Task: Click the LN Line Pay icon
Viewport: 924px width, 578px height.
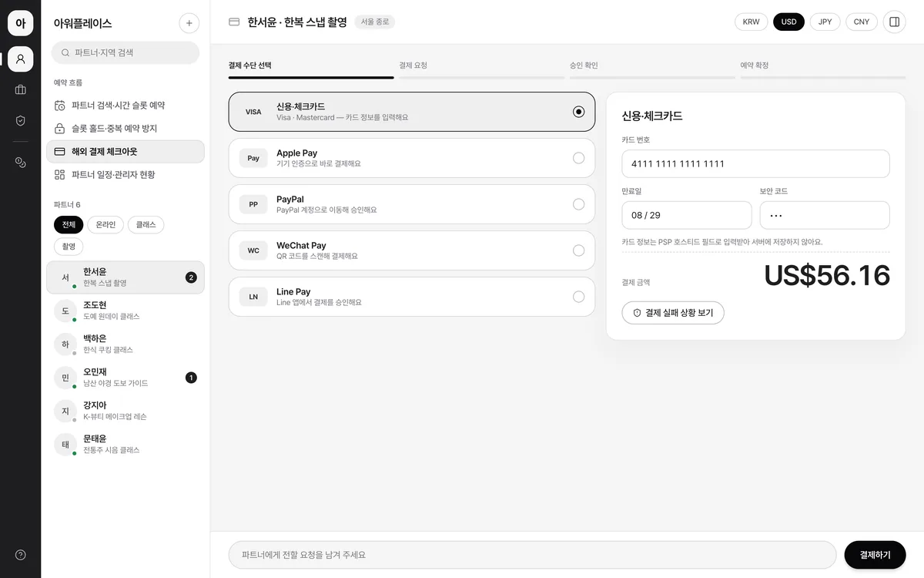Action: (x=253, y=297)
